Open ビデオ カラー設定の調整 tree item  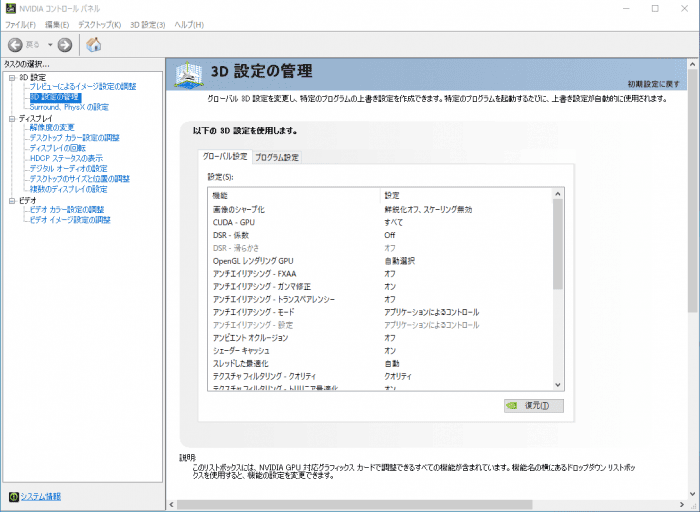67,210
